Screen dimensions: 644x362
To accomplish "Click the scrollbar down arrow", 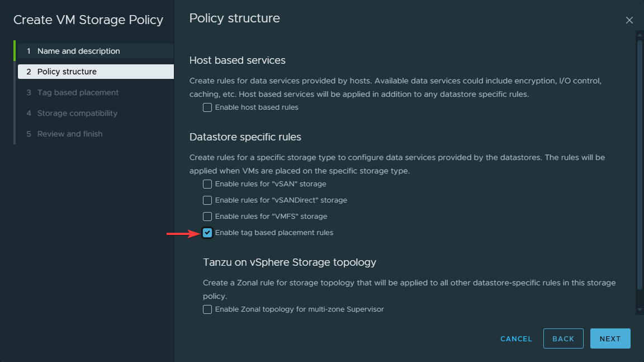I will pyautogui.click(x=640, y=310).
